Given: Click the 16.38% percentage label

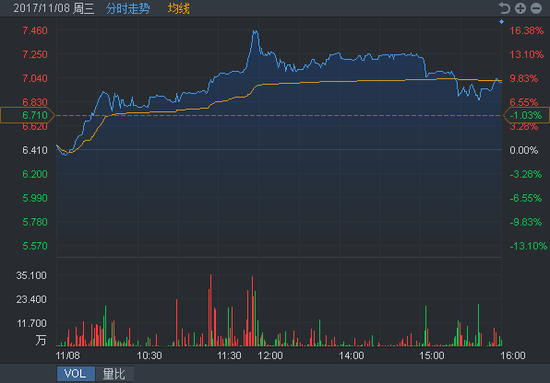Looking at the screenshot, I should (526, 31).
